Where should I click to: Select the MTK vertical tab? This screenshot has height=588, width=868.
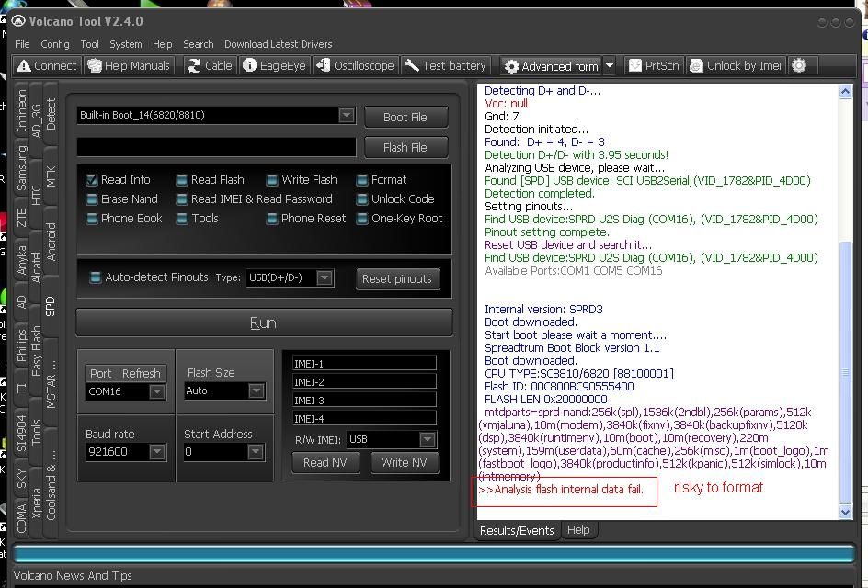[x=51, y=176]
